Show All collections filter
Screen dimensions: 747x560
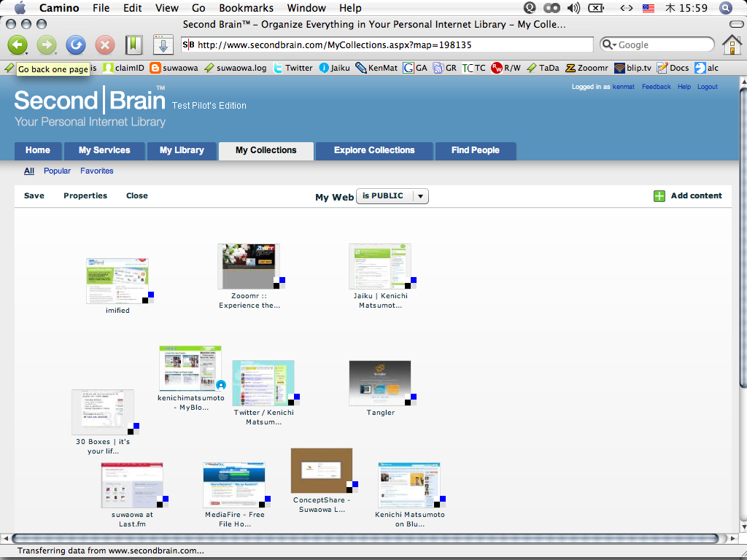pos(29,171)
